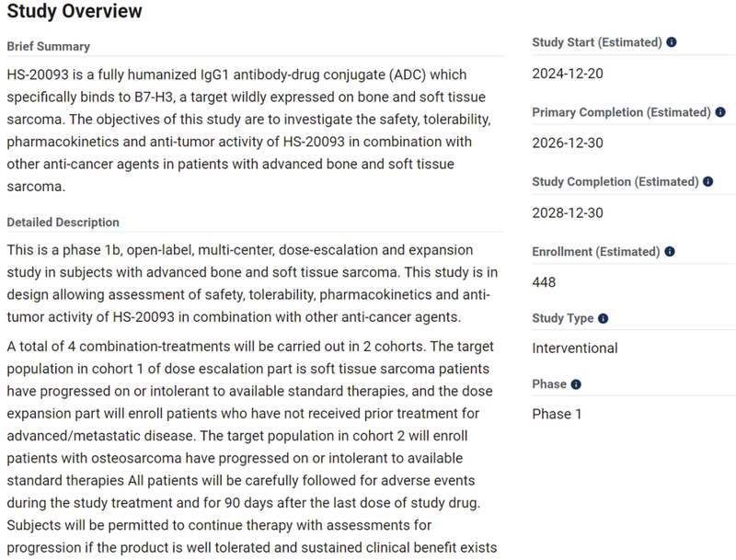Open the Primary Completion (Estimated) info tooltip icon
The image size is (736, 560).
[x=720, y=112]
